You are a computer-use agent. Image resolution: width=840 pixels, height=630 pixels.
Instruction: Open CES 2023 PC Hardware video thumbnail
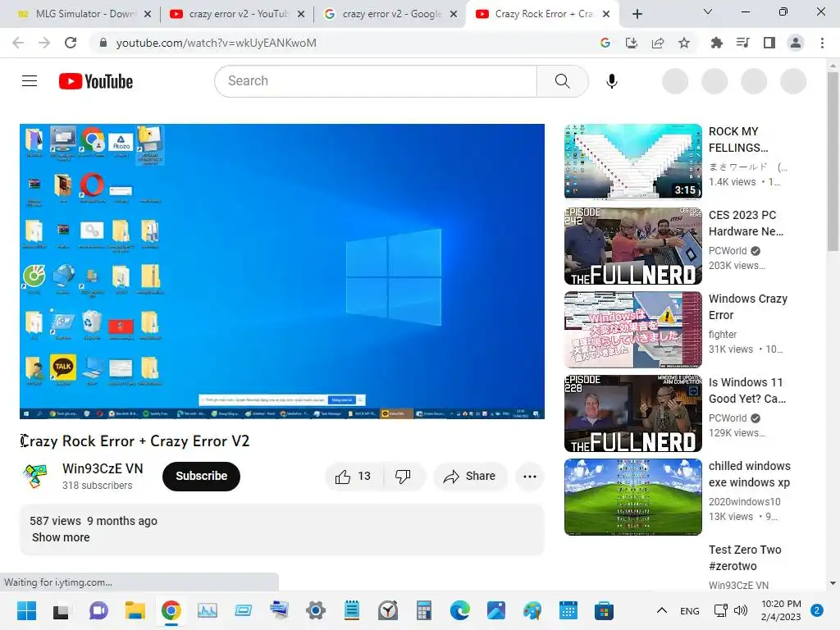tap(633, 246)
